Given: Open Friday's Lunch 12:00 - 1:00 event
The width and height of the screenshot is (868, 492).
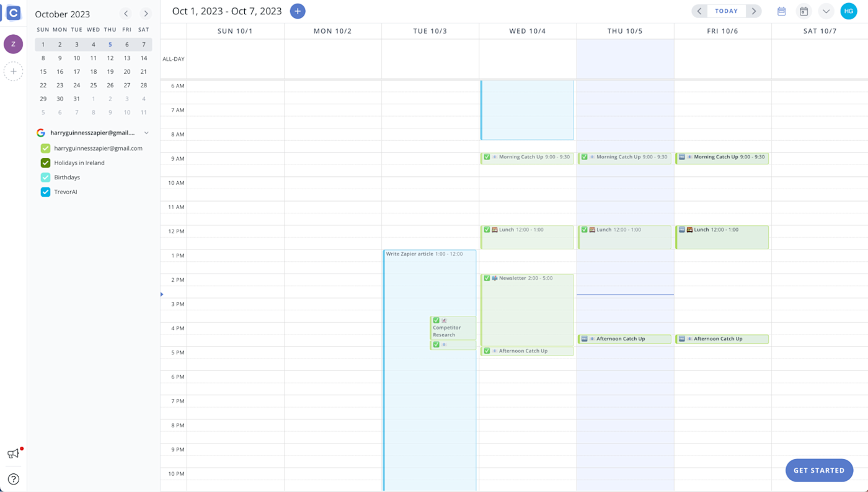Looking at the screenshot, I should click(x=722, y=237).
